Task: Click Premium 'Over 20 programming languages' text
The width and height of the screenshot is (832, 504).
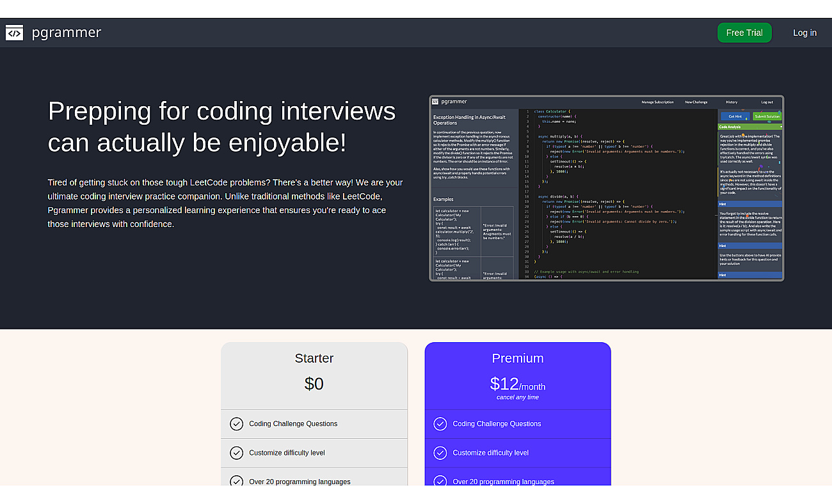Action: click(503, 482)
